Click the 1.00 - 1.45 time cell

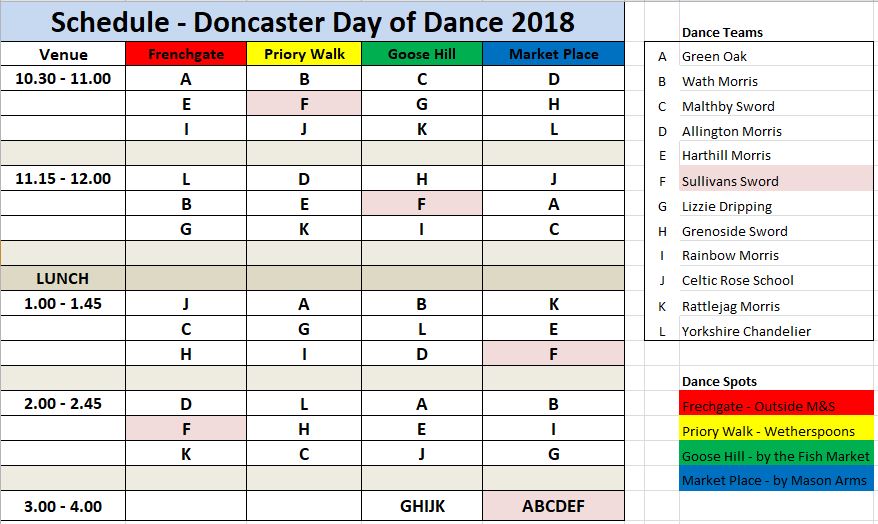[63, 304]
